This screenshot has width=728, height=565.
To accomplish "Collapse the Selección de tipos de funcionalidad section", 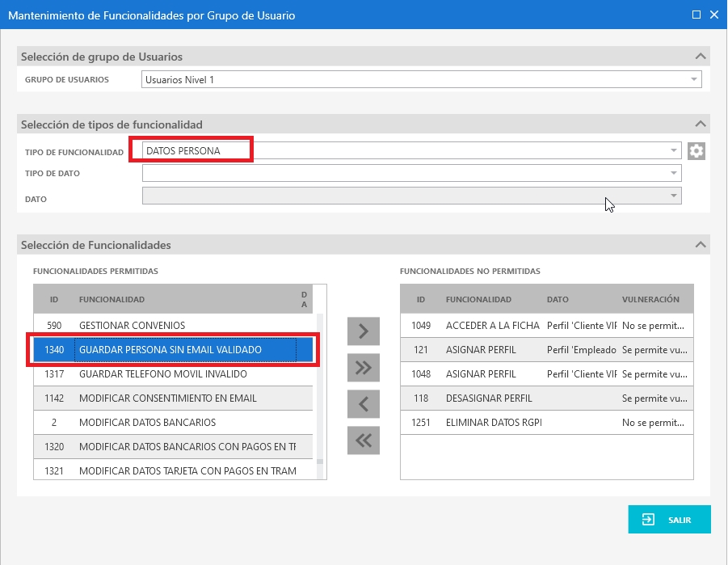I will [x=701, y=124].
